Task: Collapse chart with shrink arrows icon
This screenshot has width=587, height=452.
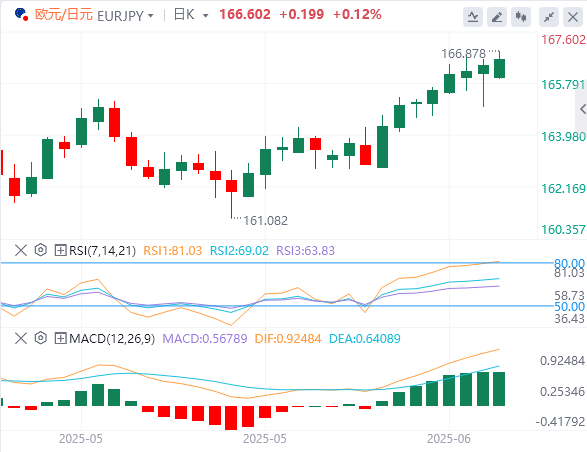Action: (x=549, y=17)
